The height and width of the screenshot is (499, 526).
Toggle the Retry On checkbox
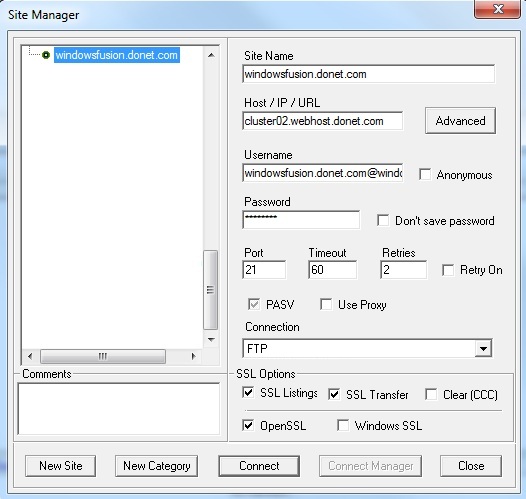[x=448, y=270]
